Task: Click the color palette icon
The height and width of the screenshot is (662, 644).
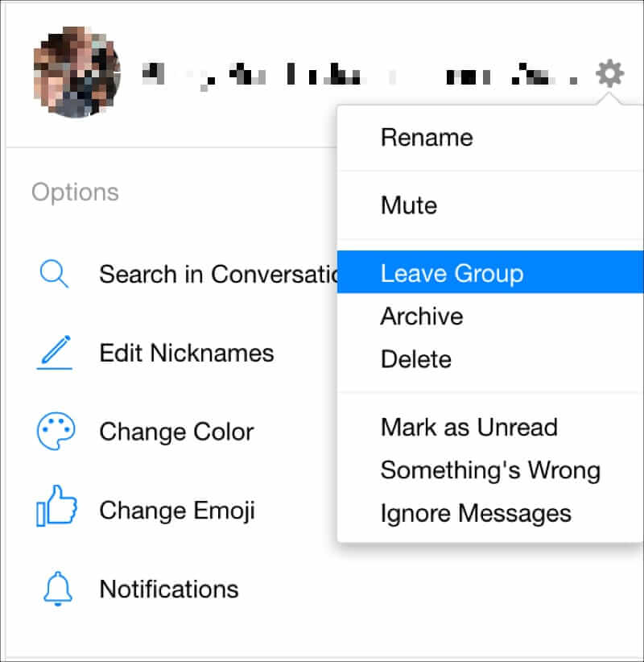Action: point(55,432)
